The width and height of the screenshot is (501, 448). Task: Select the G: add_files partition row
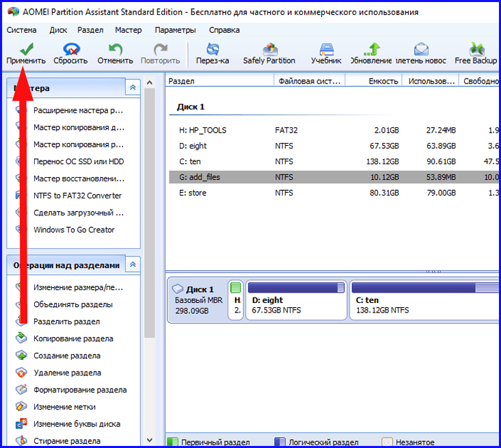click(x=334, y=177)
